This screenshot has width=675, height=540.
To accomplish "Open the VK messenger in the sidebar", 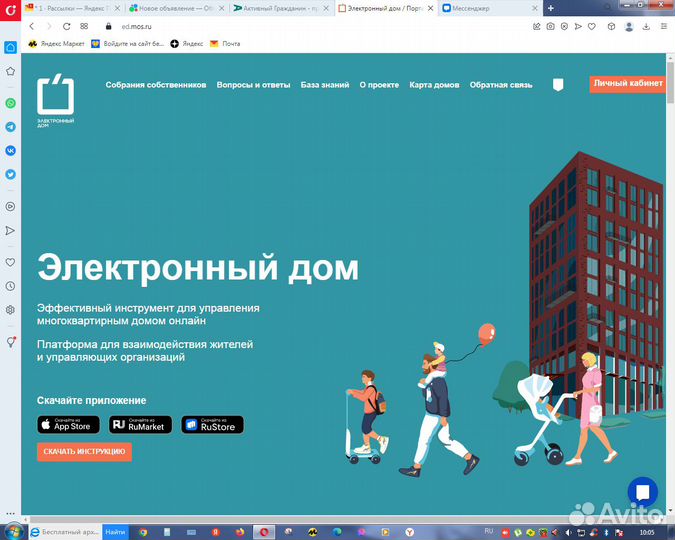I will click(x=10, y=151).
